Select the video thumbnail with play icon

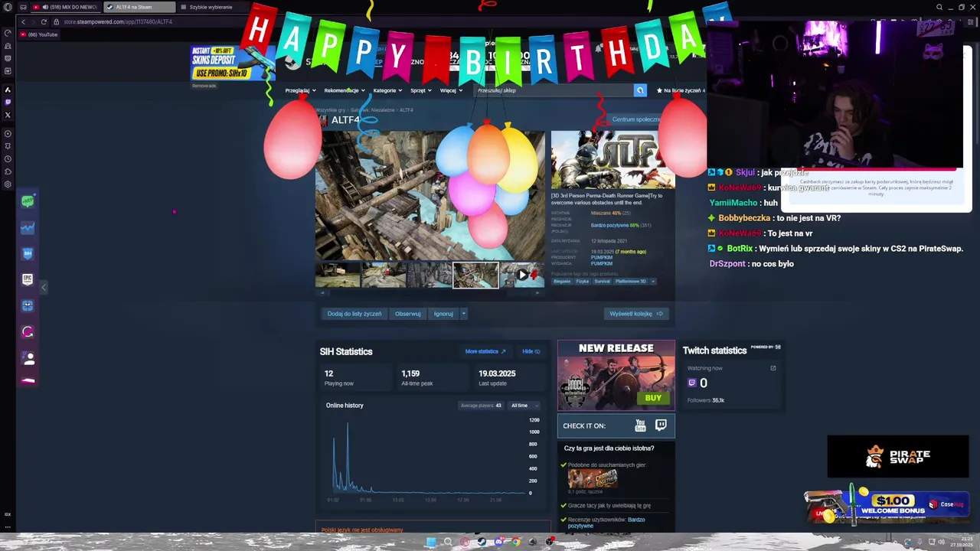(521, 275)
